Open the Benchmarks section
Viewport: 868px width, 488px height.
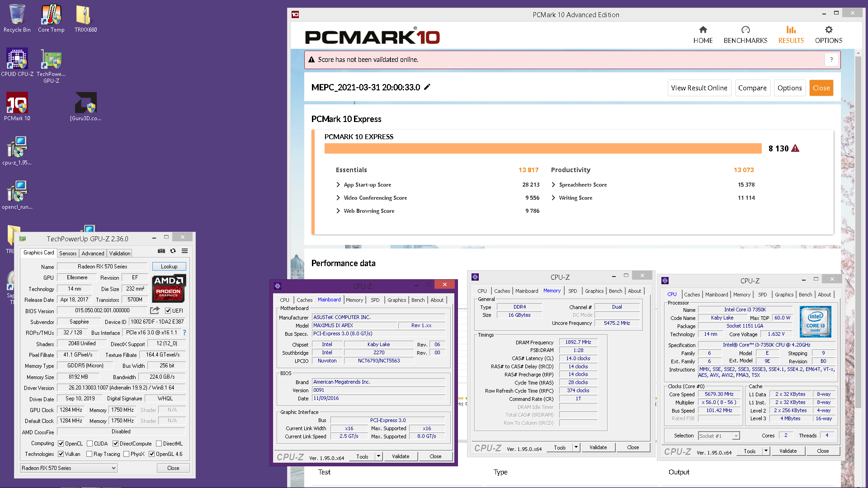point(745,35)
